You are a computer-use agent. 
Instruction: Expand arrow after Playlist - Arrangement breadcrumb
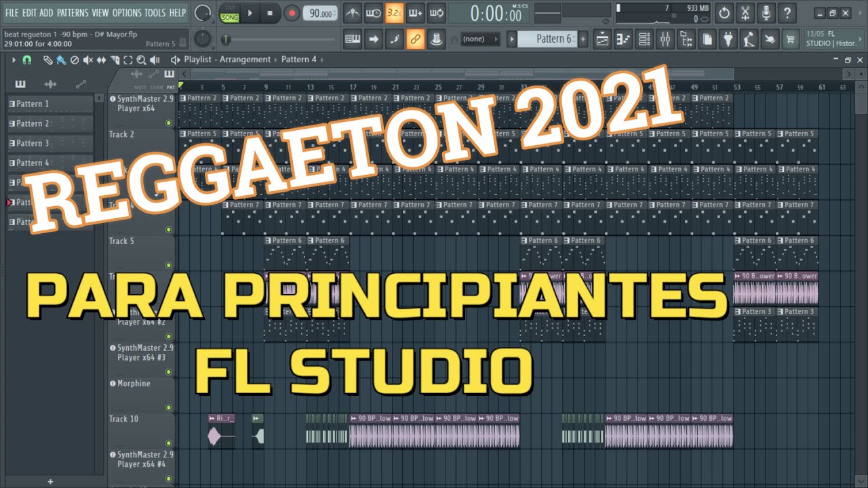pos(277,60)
